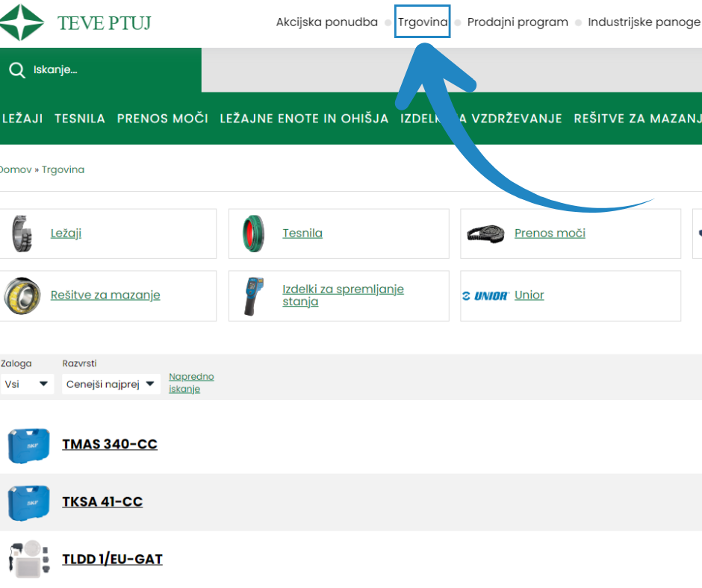This screenshot has width=702, height=588.
Task: Select Prodajni program in top menu
Action: 518,22
